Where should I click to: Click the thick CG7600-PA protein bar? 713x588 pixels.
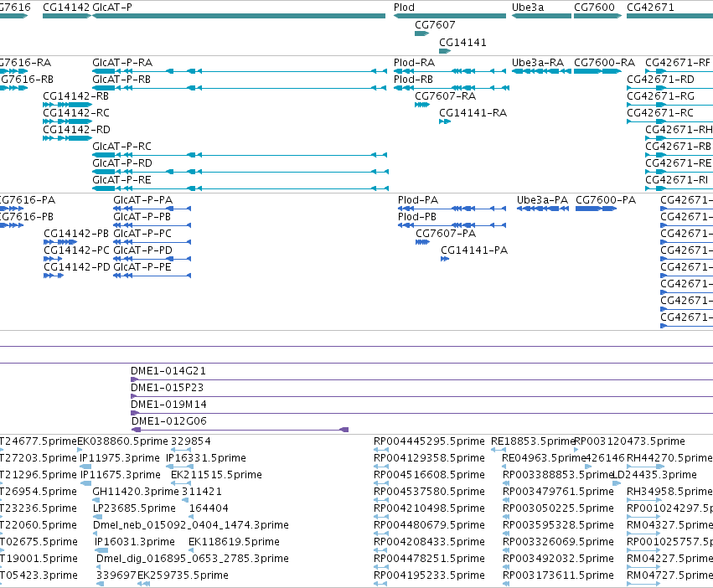pyautogui.click(x=597, y=209)
